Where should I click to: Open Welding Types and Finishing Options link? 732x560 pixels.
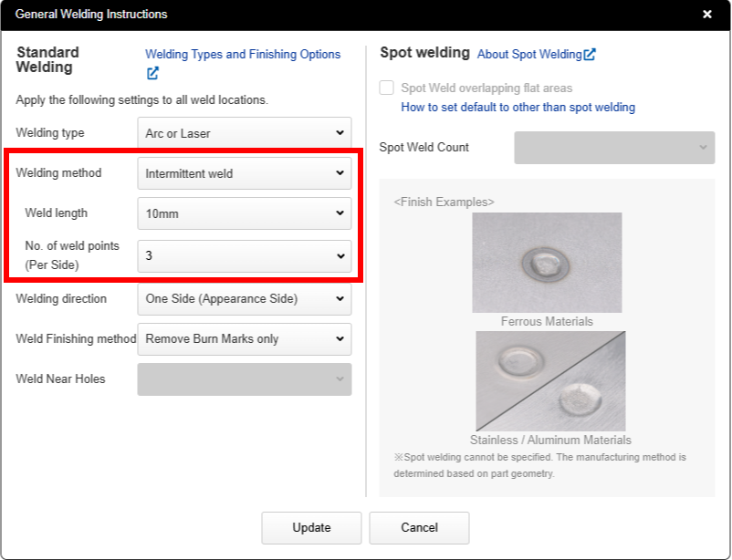[242, 55]
